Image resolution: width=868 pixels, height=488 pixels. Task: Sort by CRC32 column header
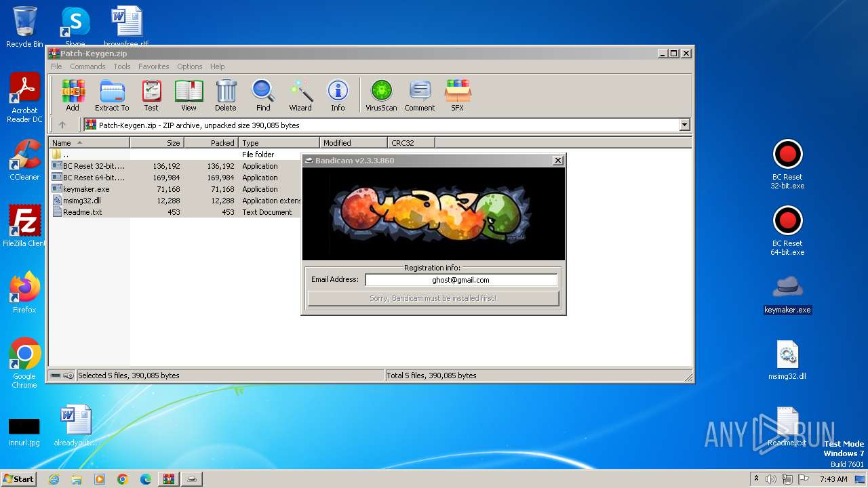click(x=411, y=143)
